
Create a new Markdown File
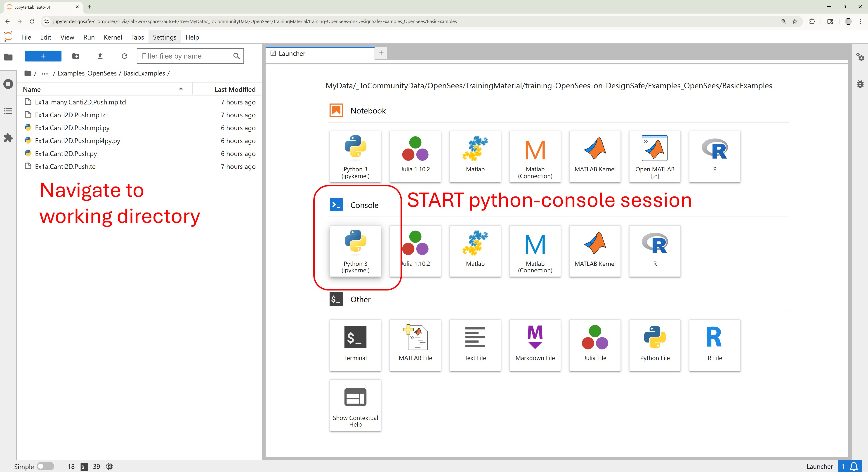click(x=535, y=345)
